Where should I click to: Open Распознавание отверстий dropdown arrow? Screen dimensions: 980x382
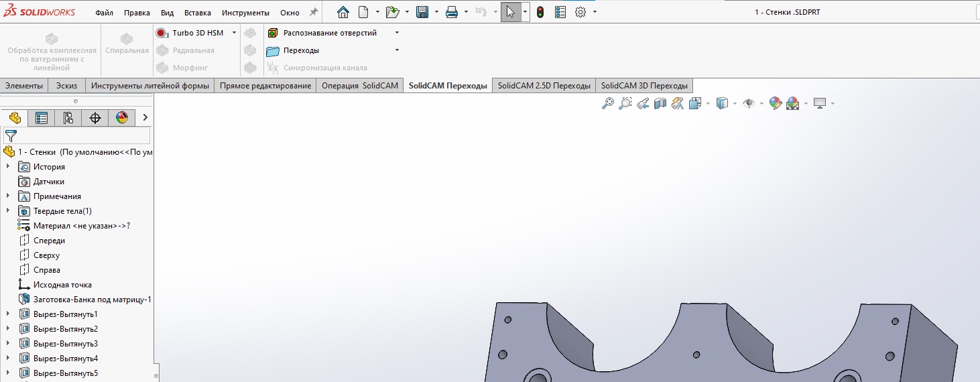pyautogui.click(x=397, y=33)
